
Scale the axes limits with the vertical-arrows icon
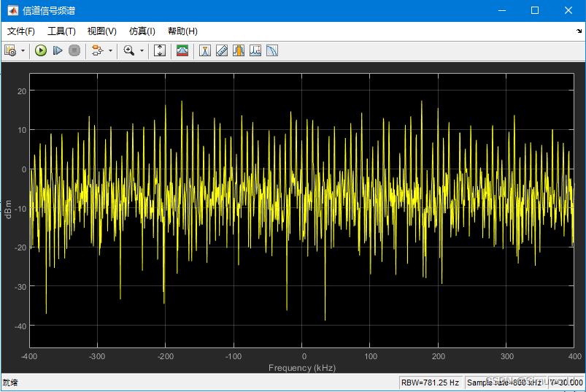point(160,50)
